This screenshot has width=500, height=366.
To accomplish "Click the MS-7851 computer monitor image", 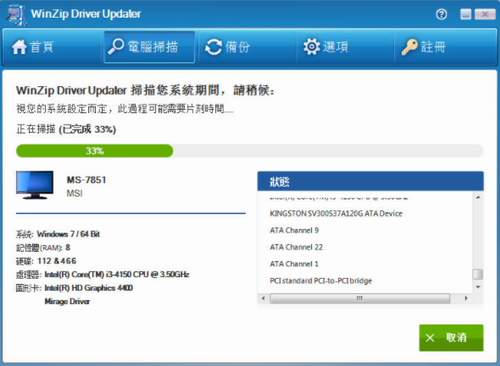I will coord(35,185).
